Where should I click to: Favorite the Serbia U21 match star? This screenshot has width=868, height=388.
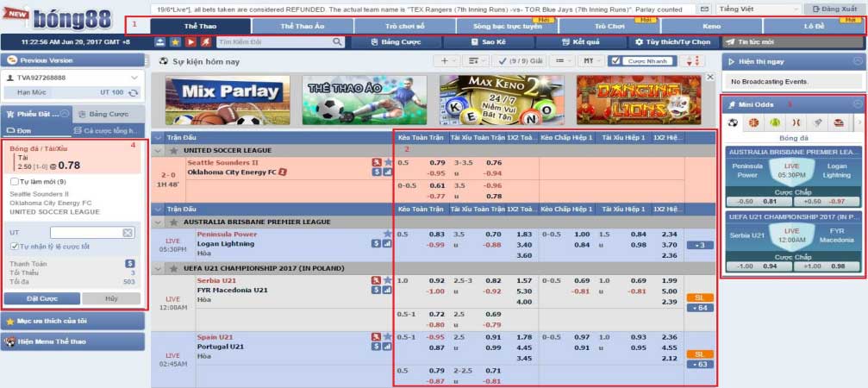[x=388, y=280]
